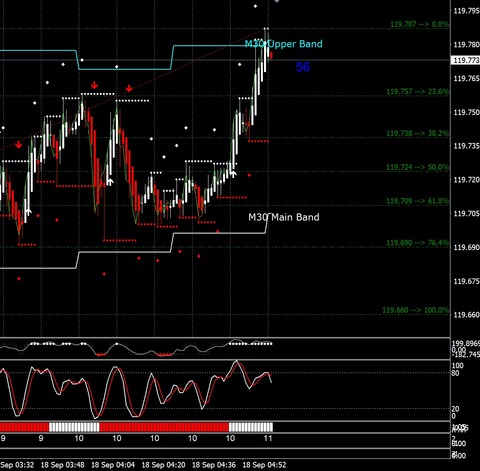Click the -182.745 indicator scale value
Screen dimensions: 480x471
tap(466, 355)
